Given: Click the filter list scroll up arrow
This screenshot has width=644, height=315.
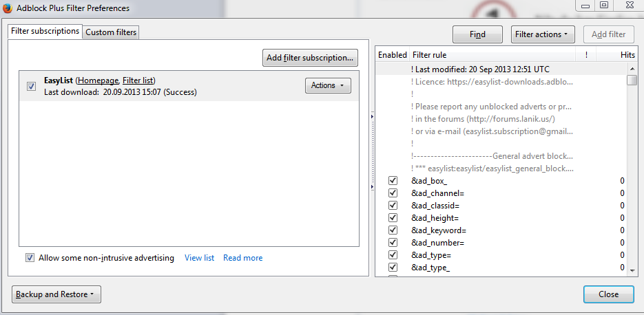Looking at the screenshot, I should [632, 69].
